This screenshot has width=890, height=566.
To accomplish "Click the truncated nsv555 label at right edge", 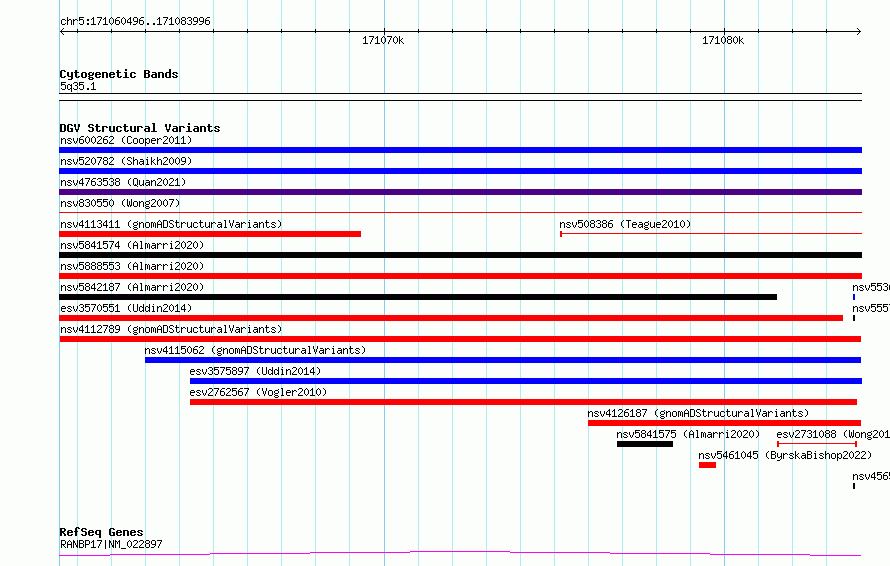I will coord(871,308).
